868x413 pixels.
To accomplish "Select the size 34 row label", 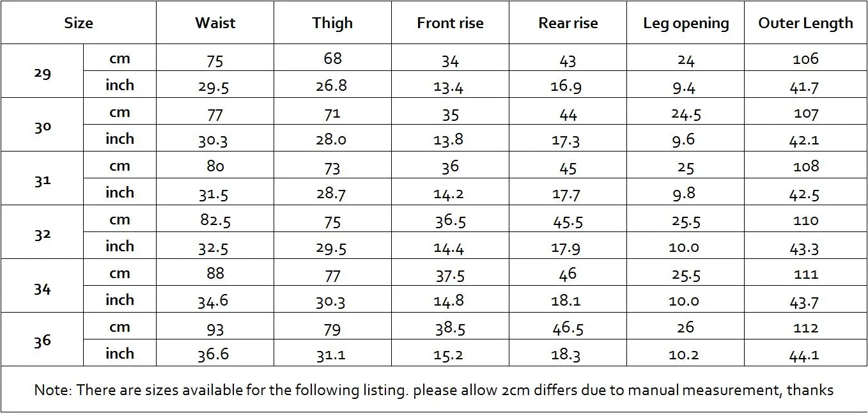I will pos(42,288).
